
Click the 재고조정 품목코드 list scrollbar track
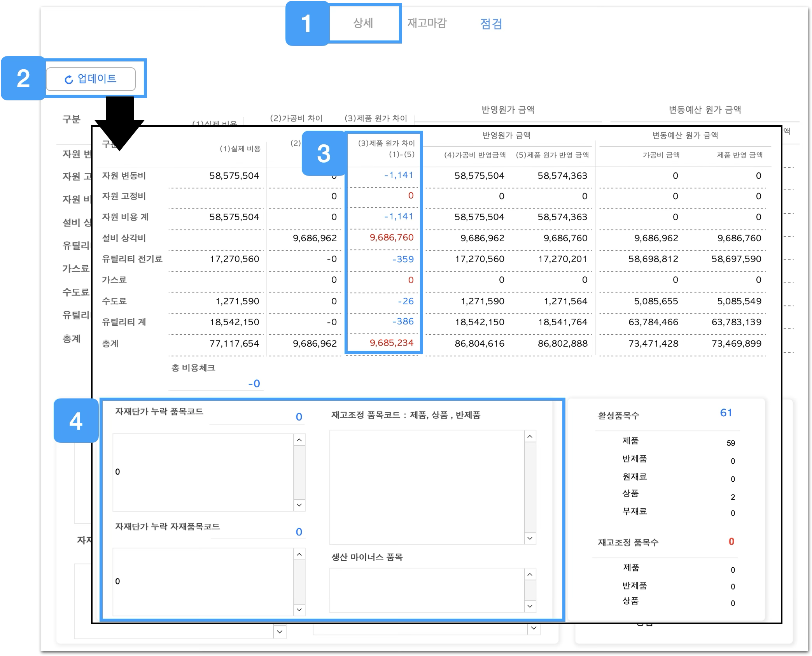point(530,487)
